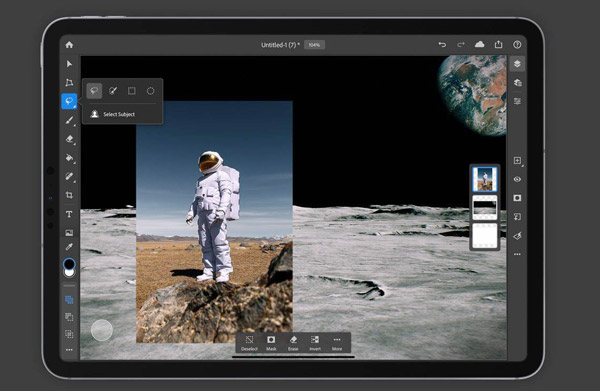The height and width of the screenshot is (391, 600).
Task: Enable Intersect with selection mode
Action: [x=69, y=334]
